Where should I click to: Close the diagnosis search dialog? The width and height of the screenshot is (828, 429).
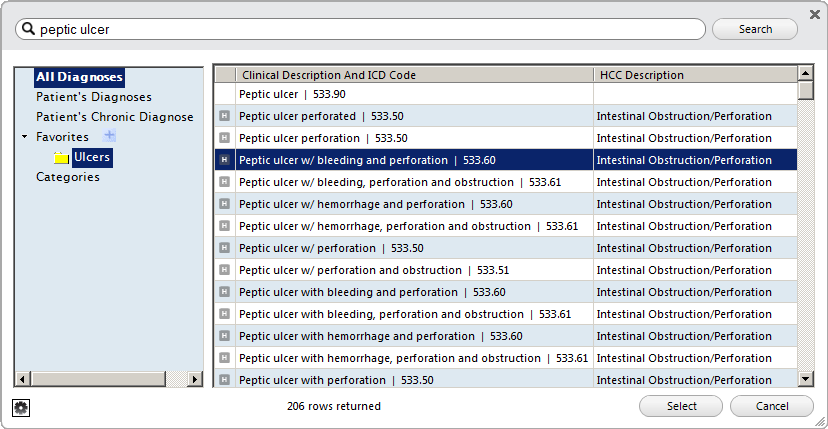click(815, 15)
